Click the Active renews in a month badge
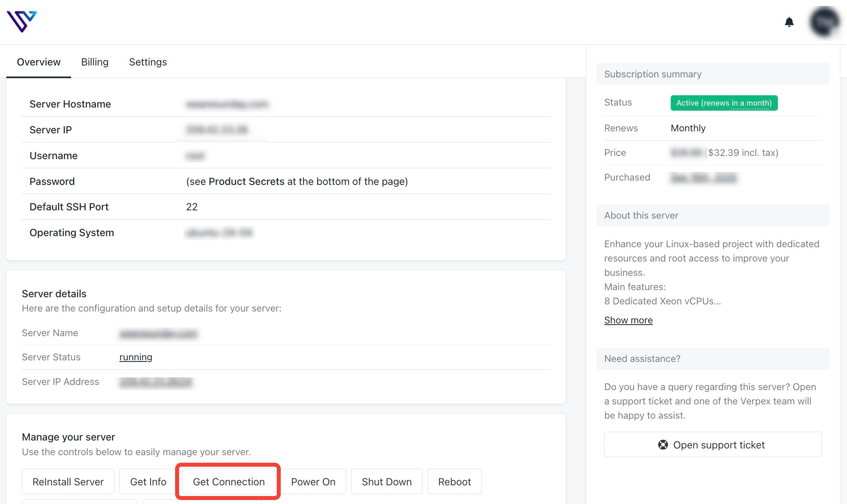The image size is (847, 504). point(724,103)
